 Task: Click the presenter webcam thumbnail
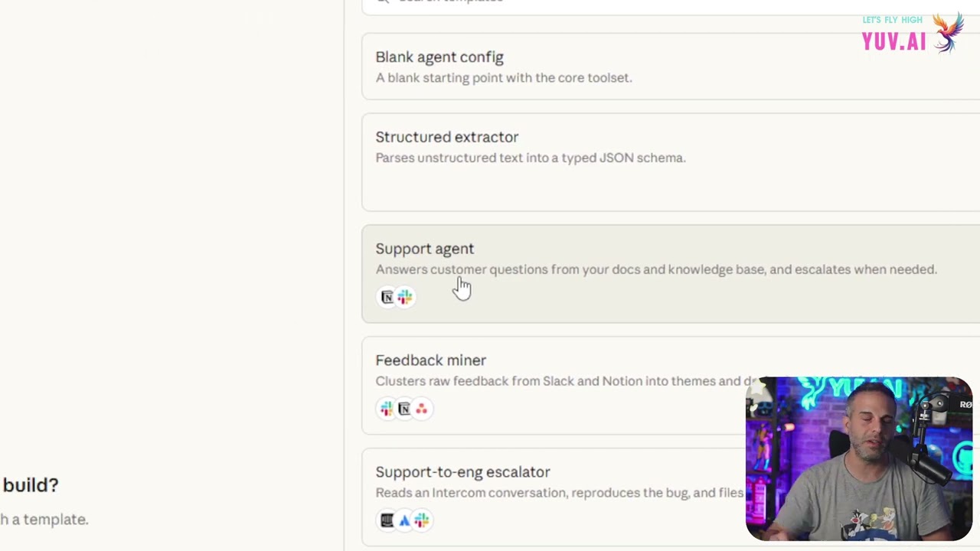coord(858,459)
